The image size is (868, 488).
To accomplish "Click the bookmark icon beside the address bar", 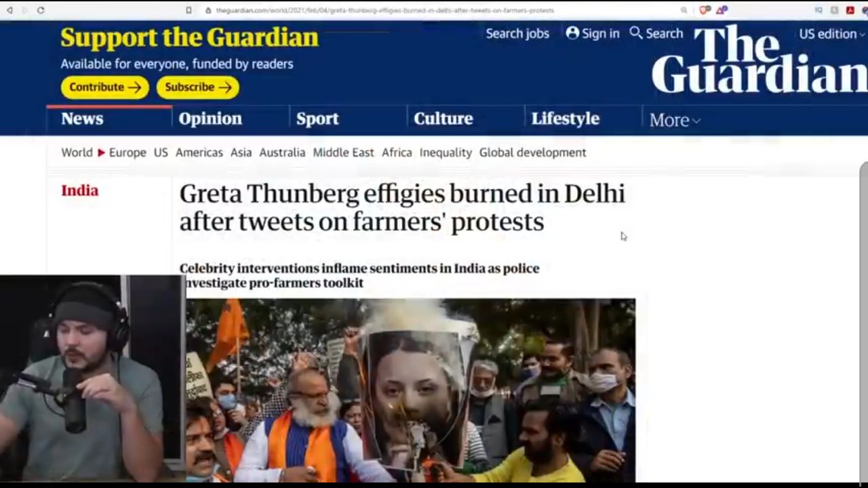I will (x=189, y=10).
